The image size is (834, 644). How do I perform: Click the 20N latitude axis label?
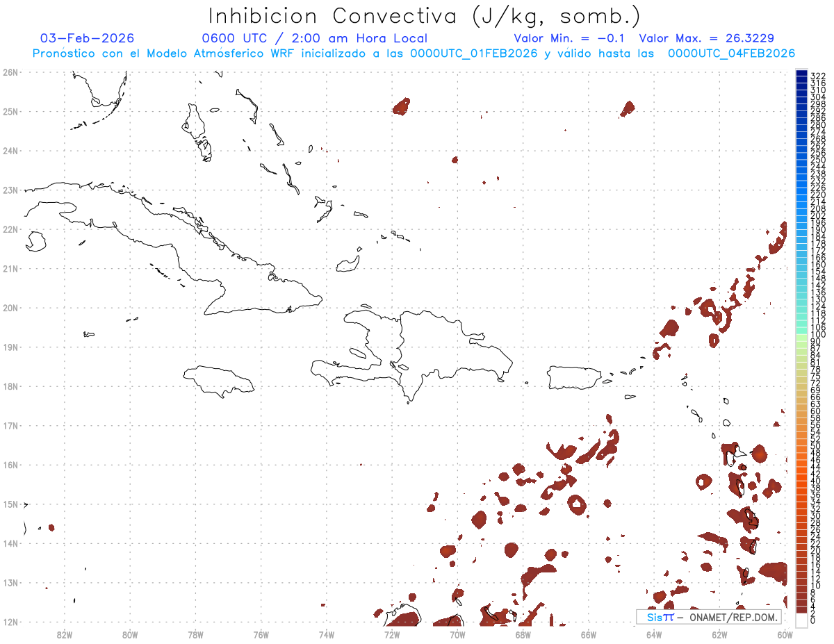click(x=11, y=308)
